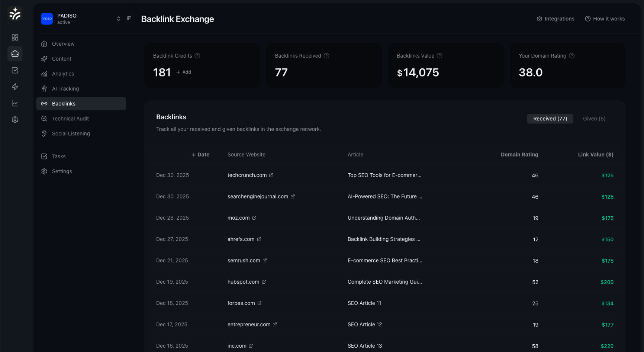644x352 pixels.
Task: Toggle the sidebar collapse panel icon
Action: click(x=129, y=18)
